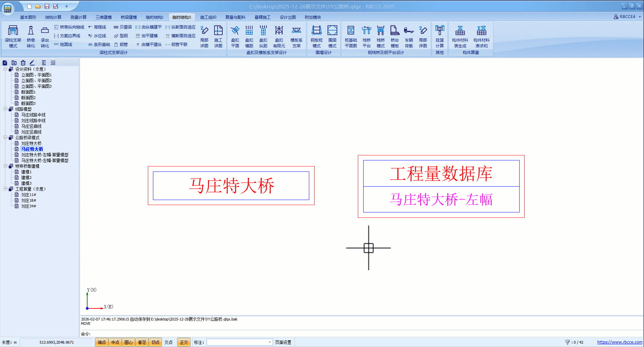The width and height of the screenshot is (644, 347).
Task: Switch to the 桥梁建模 ribbon tab
Action: (x=129, y=17)
